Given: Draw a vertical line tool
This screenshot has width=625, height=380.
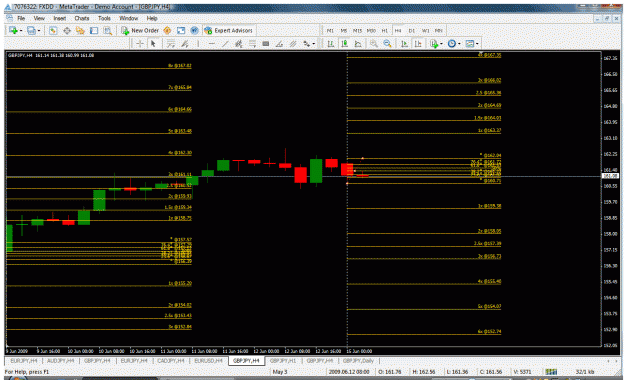Looking at the screenshot, I should click(198, 44).
